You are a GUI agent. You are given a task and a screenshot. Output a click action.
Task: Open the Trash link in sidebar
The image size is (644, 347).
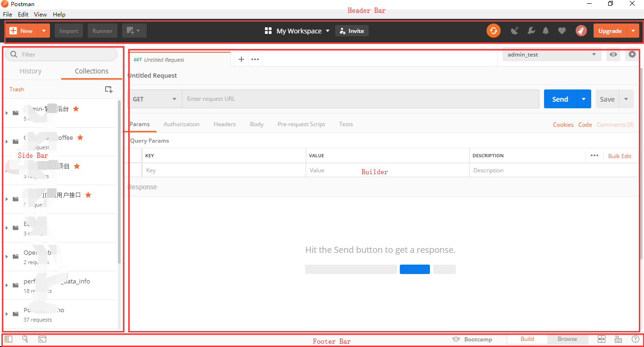(x=17, y=89)
